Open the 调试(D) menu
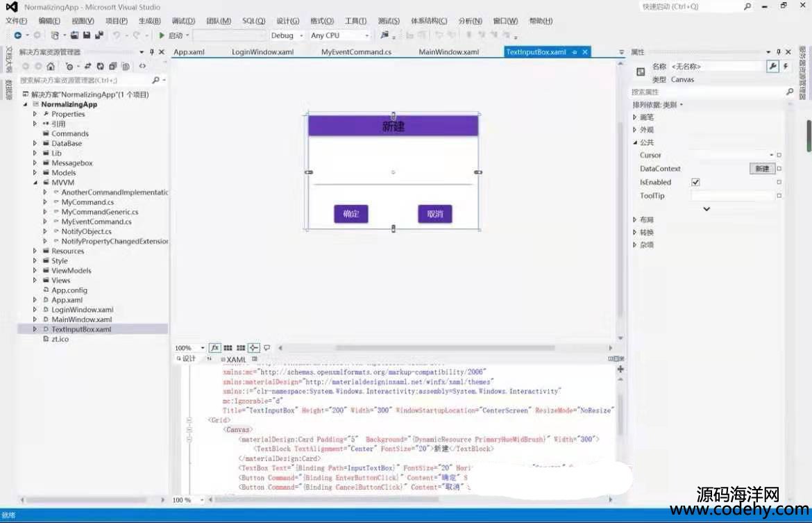This screenshot has height=523, width=812. (183, 21)
